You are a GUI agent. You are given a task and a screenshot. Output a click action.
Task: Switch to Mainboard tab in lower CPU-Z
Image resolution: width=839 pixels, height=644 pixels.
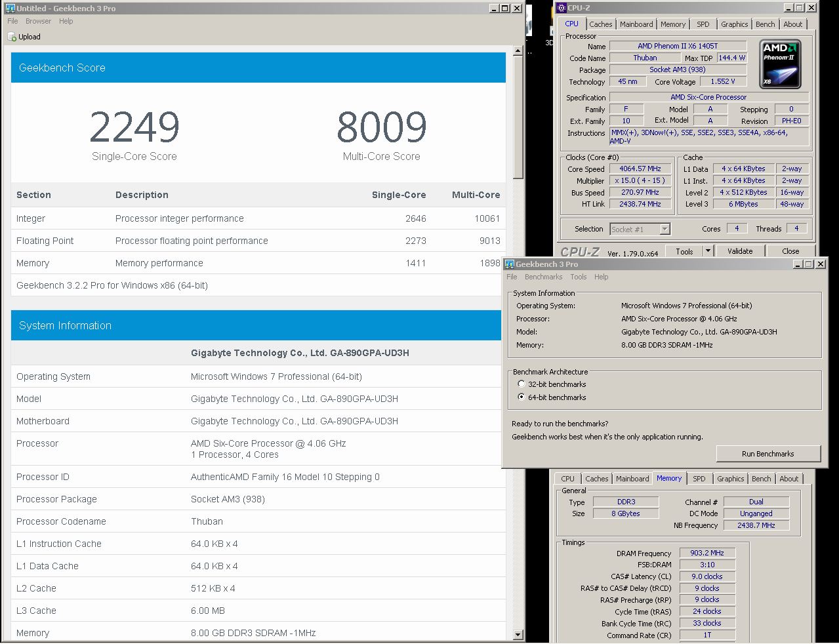pos(632,479)
